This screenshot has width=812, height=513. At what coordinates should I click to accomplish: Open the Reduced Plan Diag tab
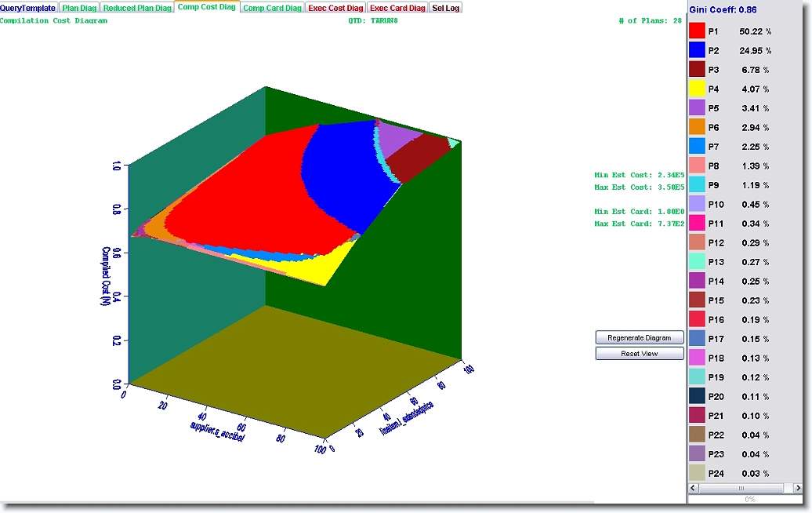(x=137, y=8)
